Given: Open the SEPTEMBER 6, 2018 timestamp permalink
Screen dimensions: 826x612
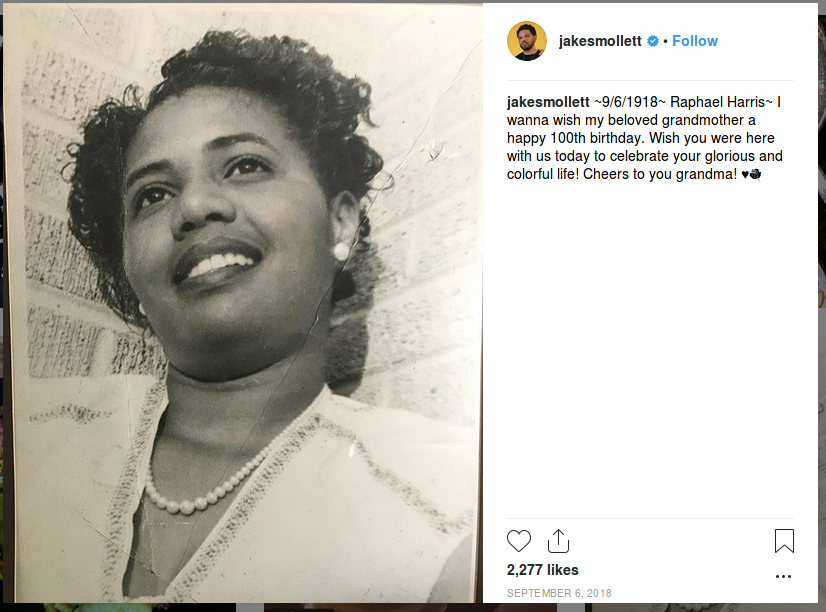Looking at the screenshot, I should pyautogui.click(x=559, y=593).
